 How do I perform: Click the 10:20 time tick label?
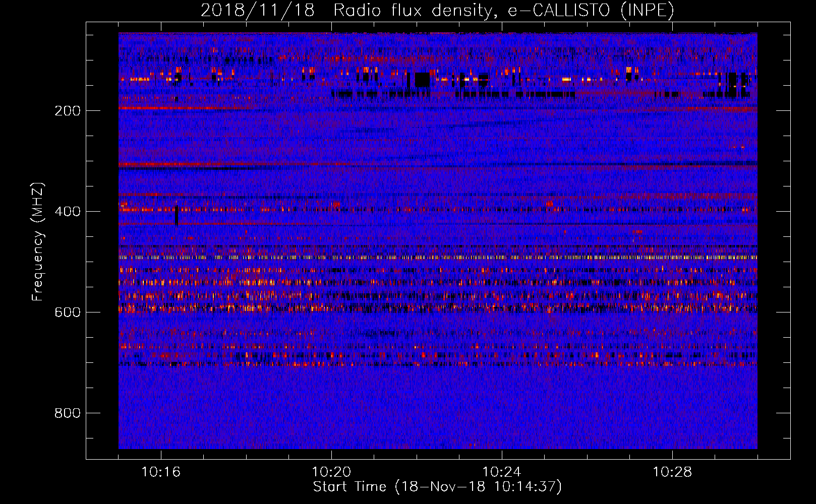point(331,472)
